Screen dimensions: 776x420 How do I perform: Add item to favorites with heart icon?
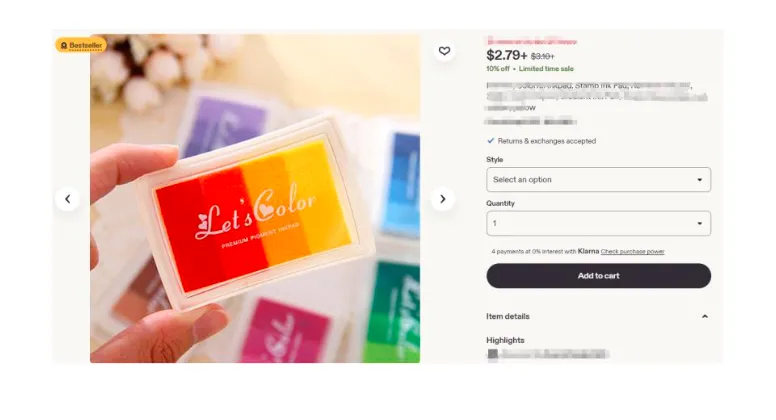(444, 51)
